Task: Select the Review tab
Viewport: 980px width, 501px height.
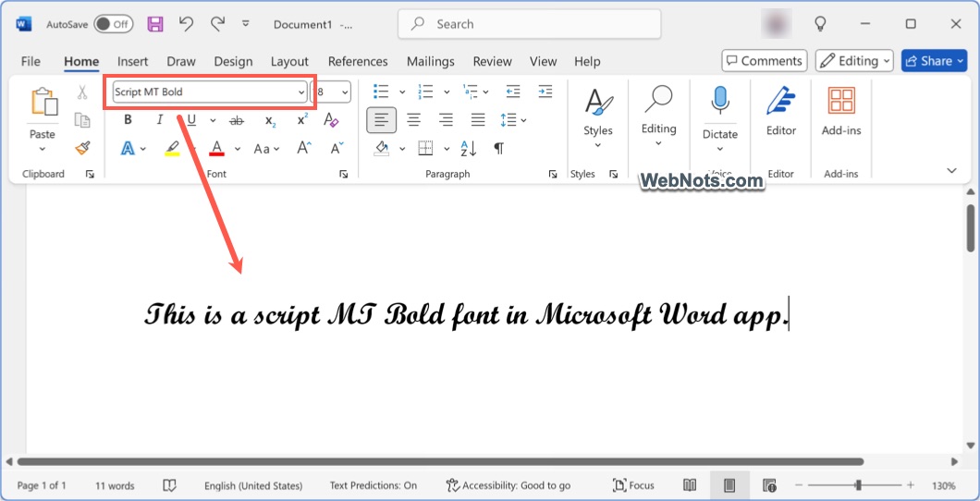Action: point(492,61)
